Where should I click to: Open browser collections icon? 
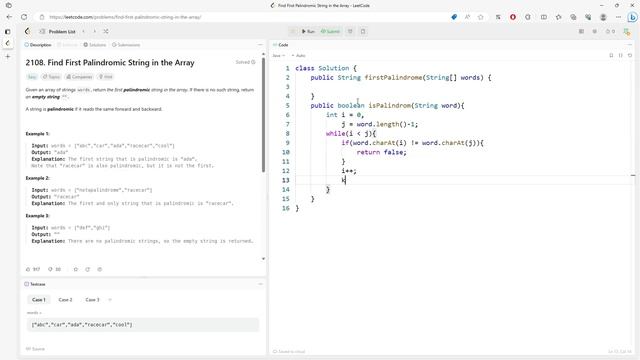[x=573, y=17]
